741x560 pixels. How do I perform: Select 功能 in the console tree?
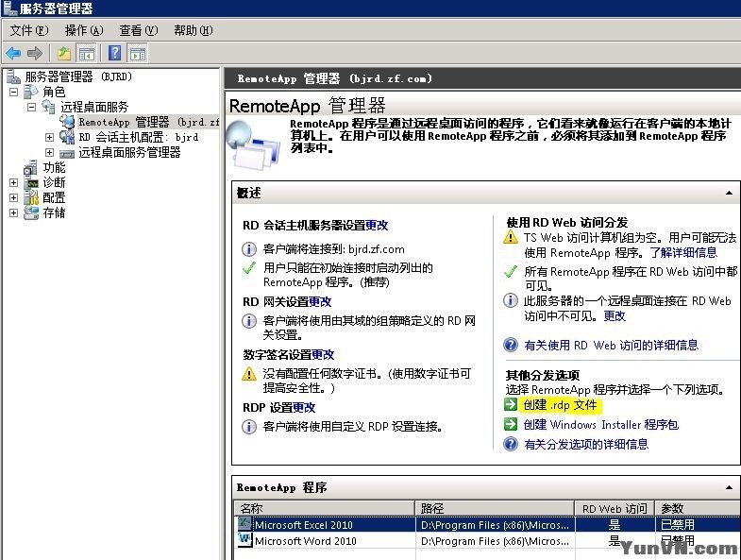[55, 167]
